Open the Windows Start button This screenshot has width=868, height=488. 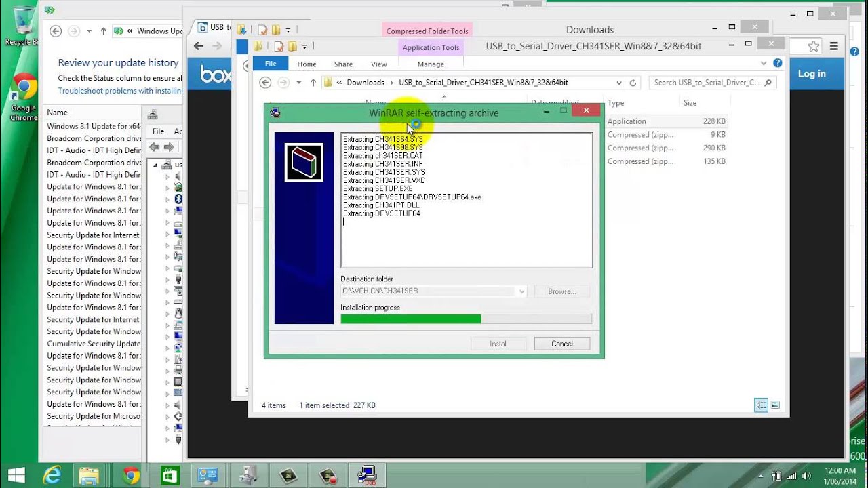point(16,474)
